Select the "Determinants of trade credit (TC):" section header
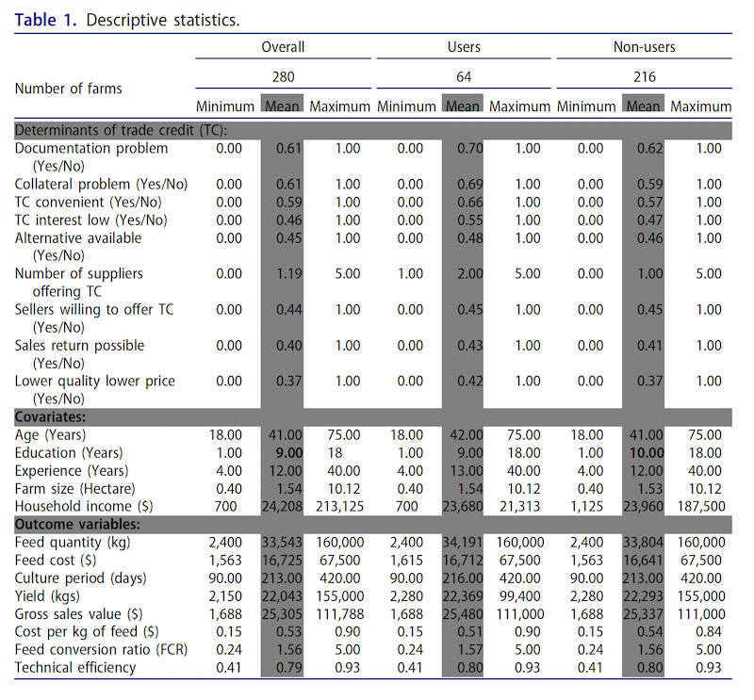 coord(121,130)
